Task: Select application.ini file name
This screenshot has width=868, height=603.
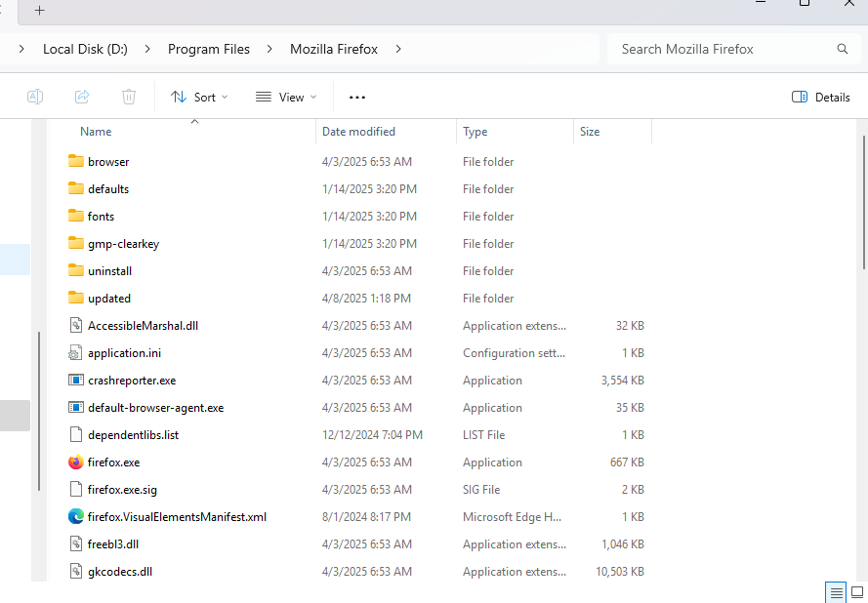Action: (x=125, y=353)
